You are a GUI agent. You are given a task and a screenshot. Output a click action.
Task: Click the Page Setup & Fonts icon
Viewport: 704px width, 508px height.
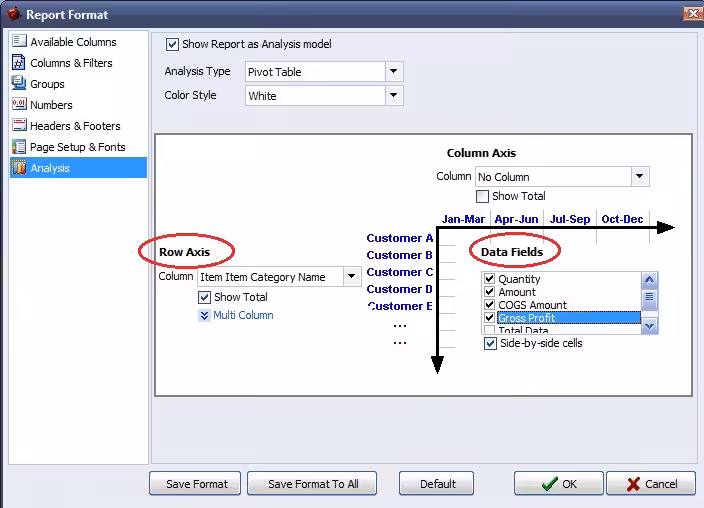tap(19, 146)
